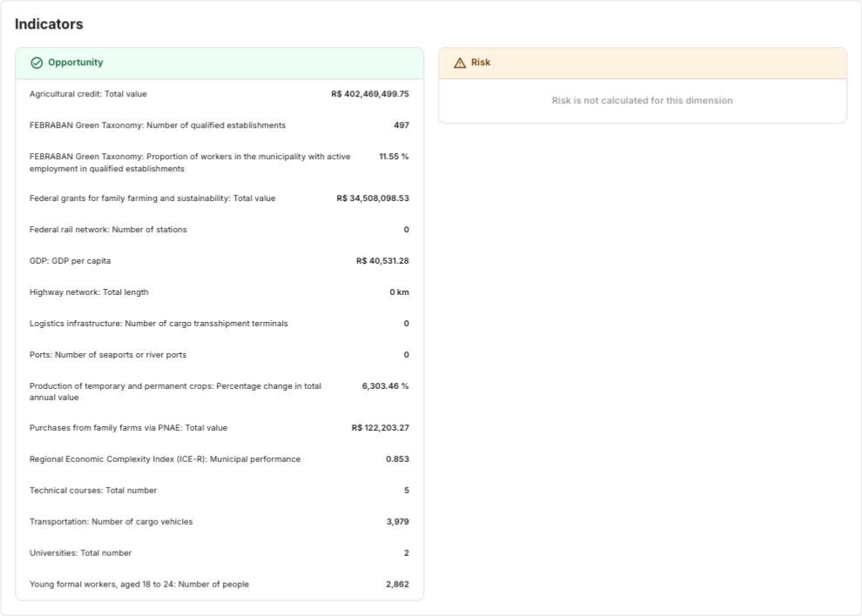This screenshot has width=862, height=616.
Task: Click the 11.55 % proportion of workers value
Action: (386, 157)
